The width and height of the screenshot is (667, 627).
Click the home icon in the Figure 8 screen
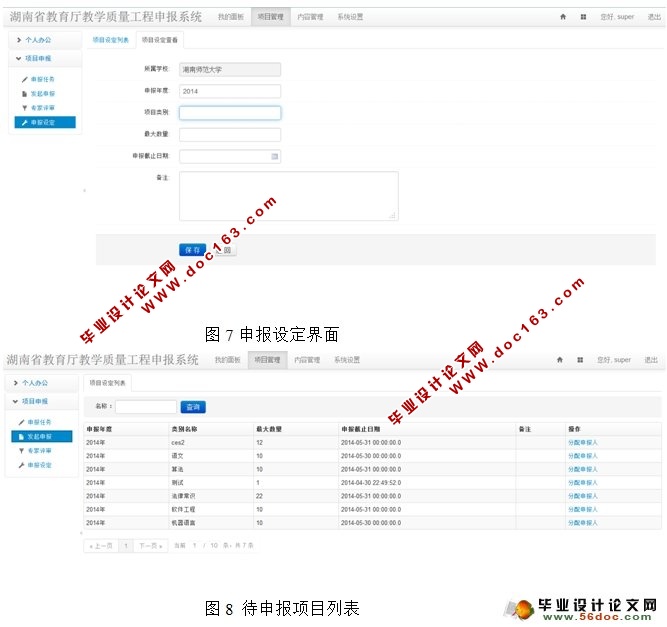pyautogui.click(x=560, y=360)
